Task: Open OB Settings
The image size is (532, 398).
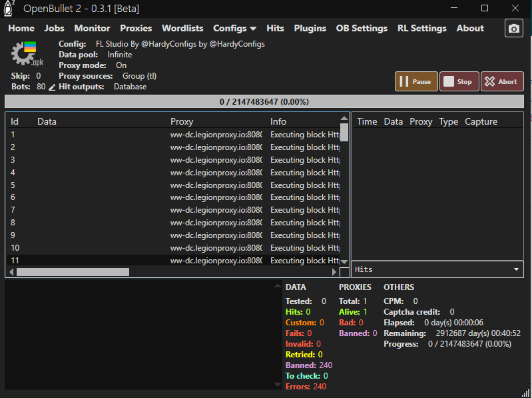Action: 362,28
